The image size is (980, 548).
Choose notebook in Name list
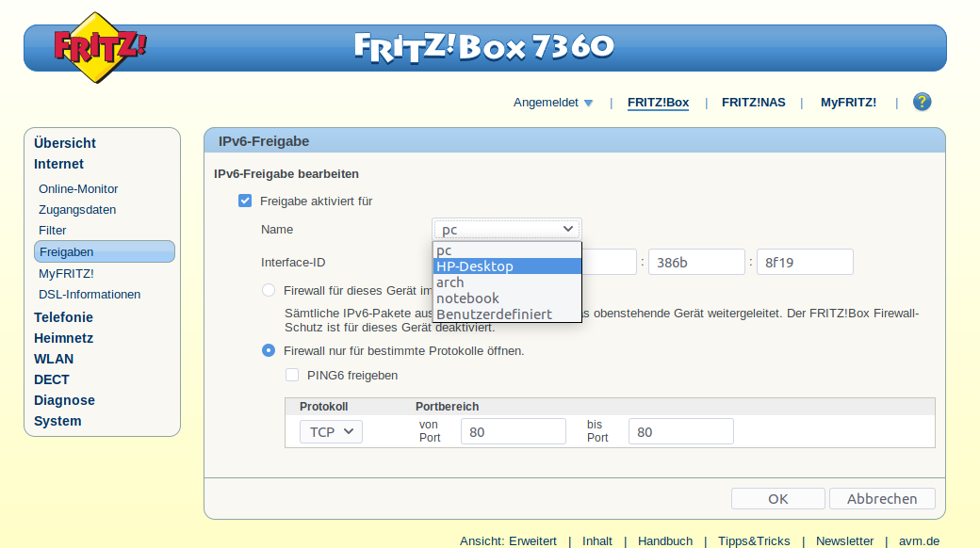point(507,298)
